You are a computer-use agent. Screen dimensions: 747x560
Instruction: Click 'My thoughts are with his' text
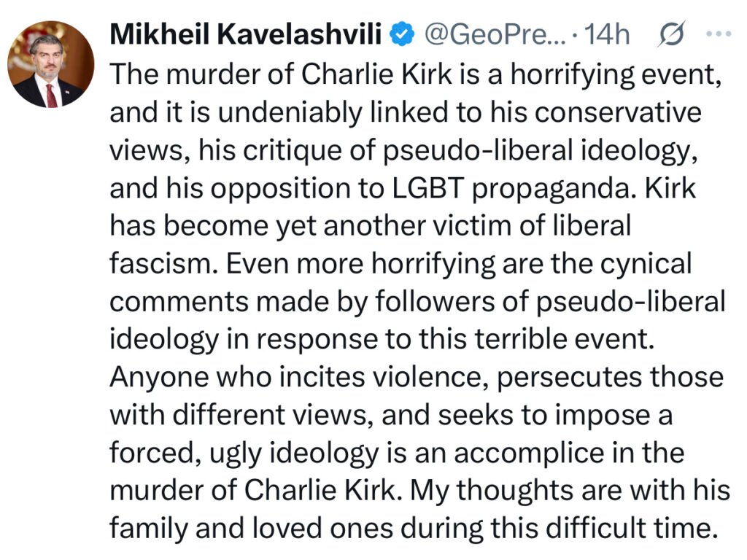570,490
